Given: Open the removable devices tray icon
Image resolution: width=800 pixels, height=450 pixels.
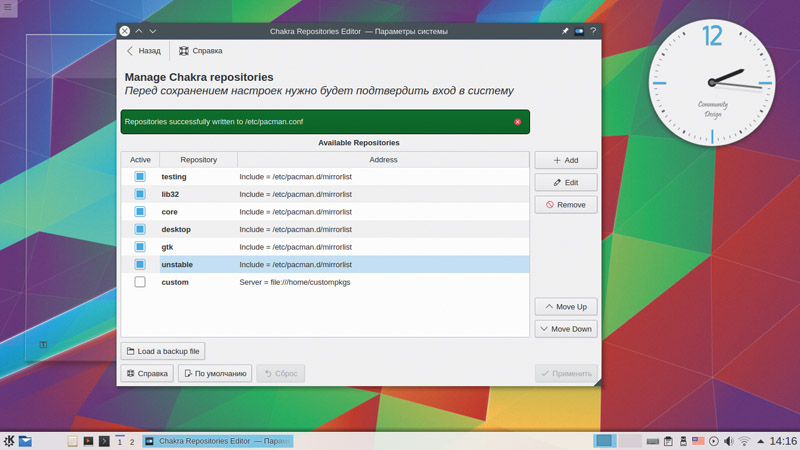Looking at the screenshot, I should point(683,441).
